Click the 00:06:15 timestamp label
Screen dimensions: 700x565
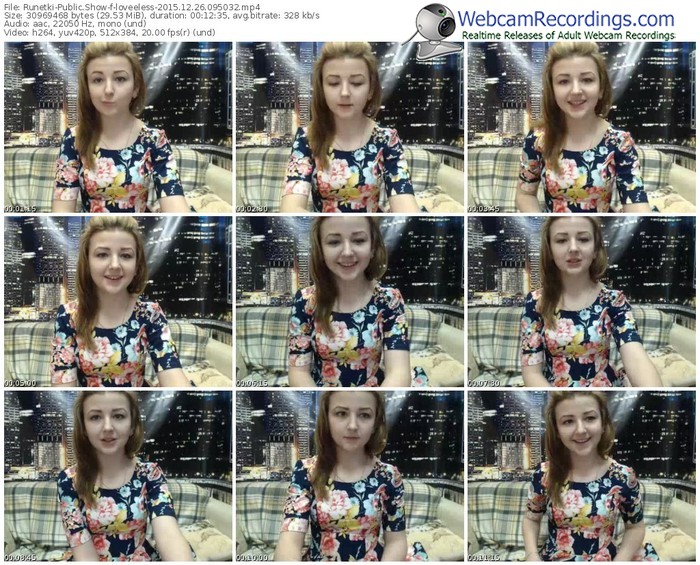252,382
